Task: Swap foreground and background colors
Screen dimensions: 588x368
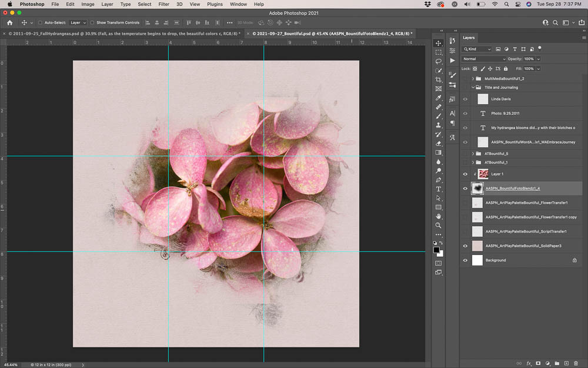Action: click(x=442, y=243)
